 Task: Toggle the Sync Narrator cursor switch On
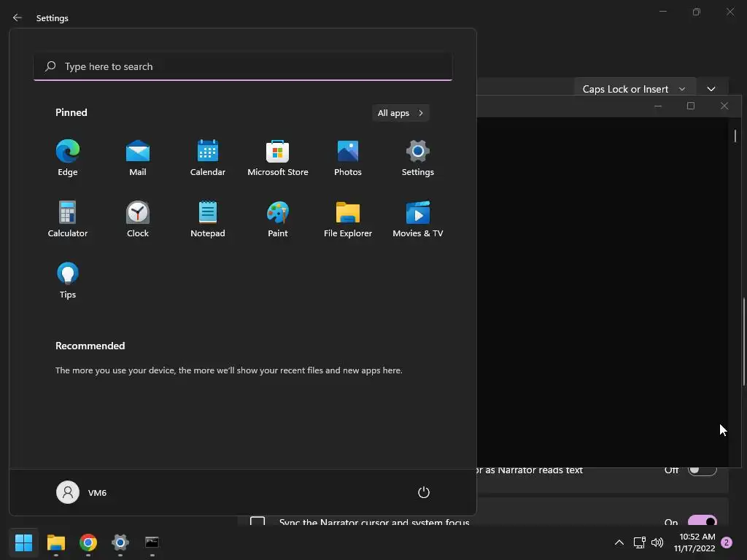pyautogui.click(x=703, y=521)
